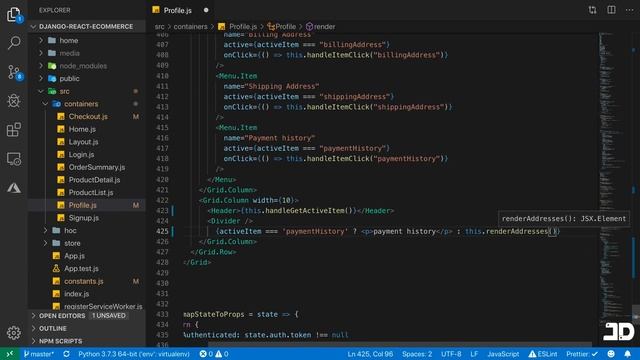The height and width of the screenshot is (360, 640).
Task: Open Layout.js in the explorer
Action: [x=83, y=142]
